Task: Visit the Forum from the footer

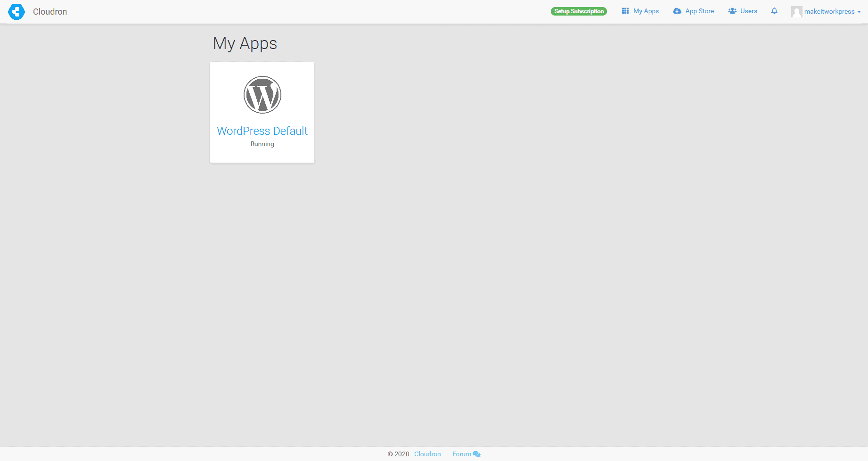Action: tap(462, 454)
